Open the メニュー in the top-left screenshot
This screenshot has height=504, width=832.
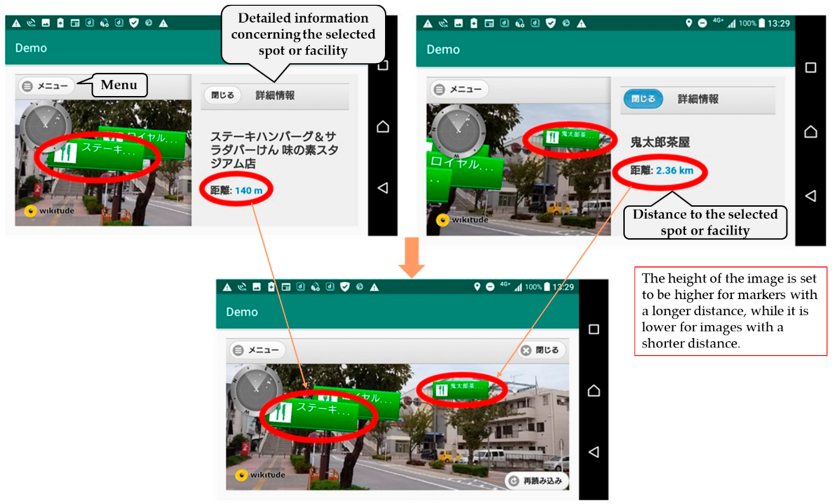(46, 86)
